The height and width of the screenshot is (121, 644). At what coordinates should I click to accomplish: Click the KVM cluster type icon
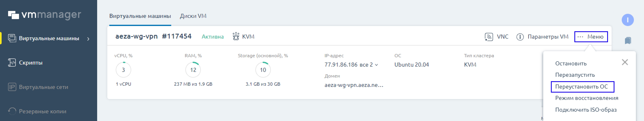tap(236, 37)
